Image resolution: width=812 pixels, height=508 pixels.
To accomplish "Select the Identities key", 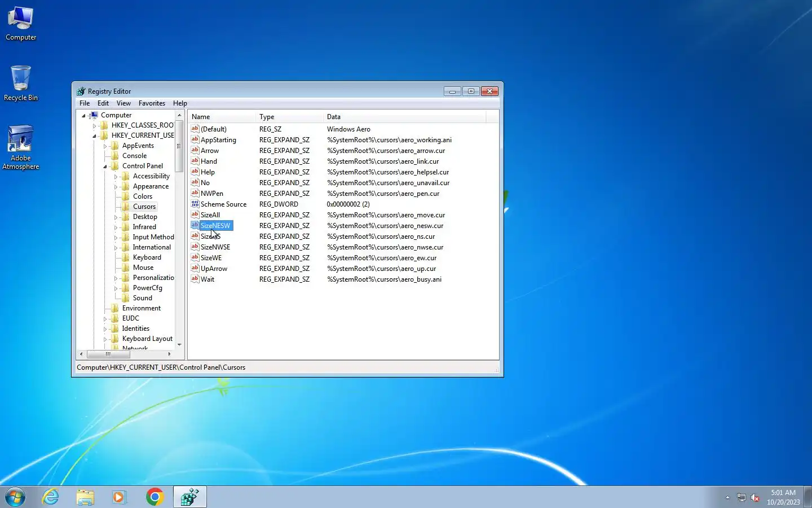I will pyautogui.click(x=136, y=329).
